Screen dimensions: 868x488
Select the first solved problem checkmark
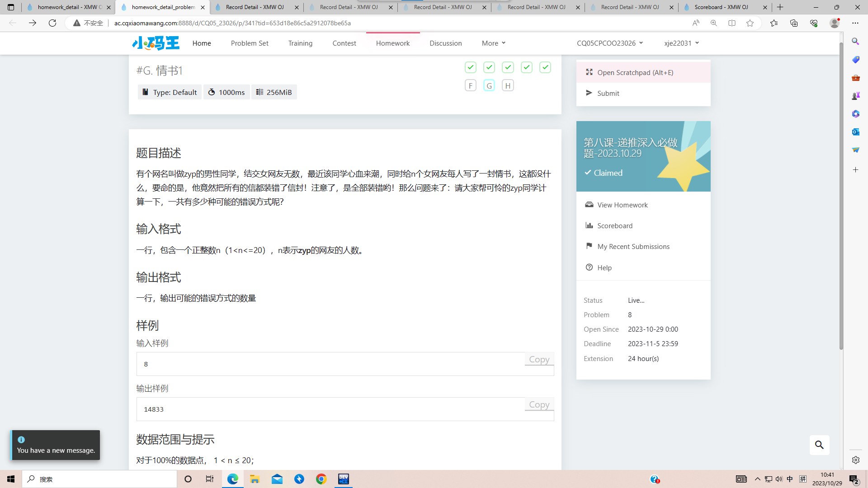coord(471,67)
